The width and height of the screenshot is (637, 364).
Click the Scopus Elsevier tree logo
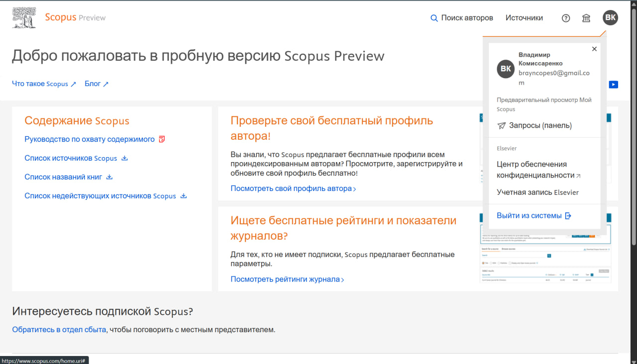[24, 17]
